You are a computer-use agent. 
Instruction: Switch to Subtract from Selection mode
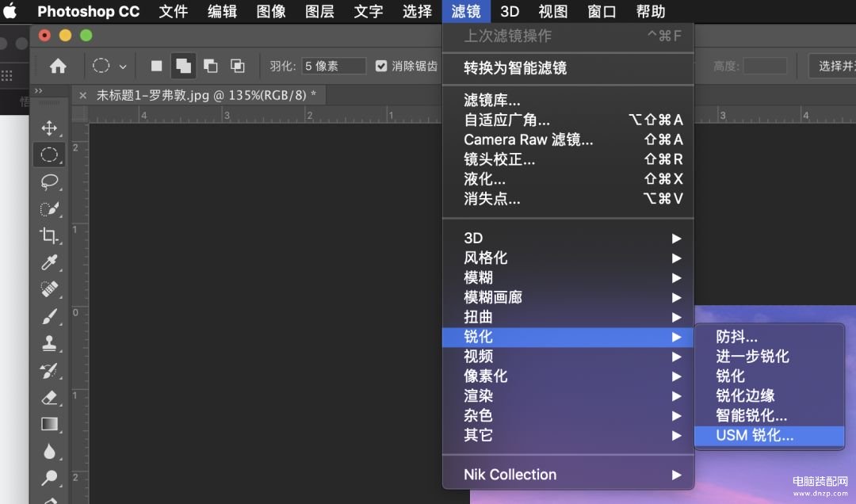coord(210,66)
